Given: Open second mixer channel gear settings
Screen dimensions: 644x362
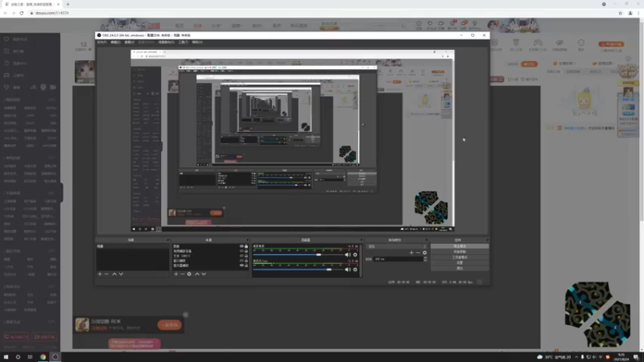Looking at the screenshot, I should [x=355, y=269].
